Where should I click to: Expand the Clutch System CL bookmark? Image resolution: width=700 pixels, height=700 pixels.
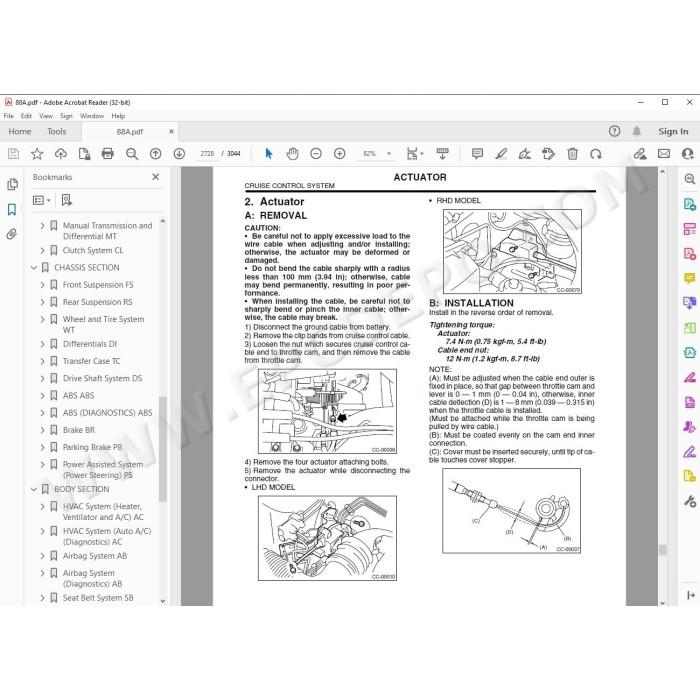[x=42, y=250]
